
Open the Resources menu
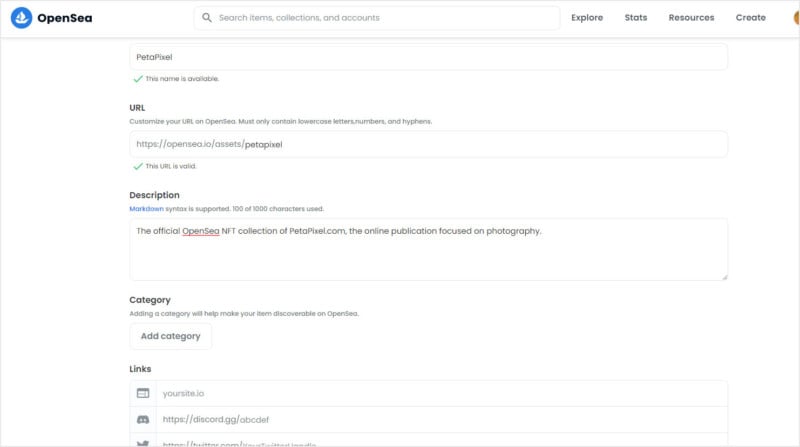691,17
